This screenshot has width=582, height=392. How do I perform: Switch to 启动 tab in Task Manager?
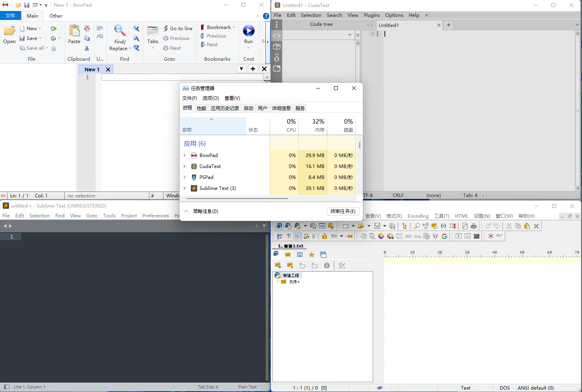[248, 108]
